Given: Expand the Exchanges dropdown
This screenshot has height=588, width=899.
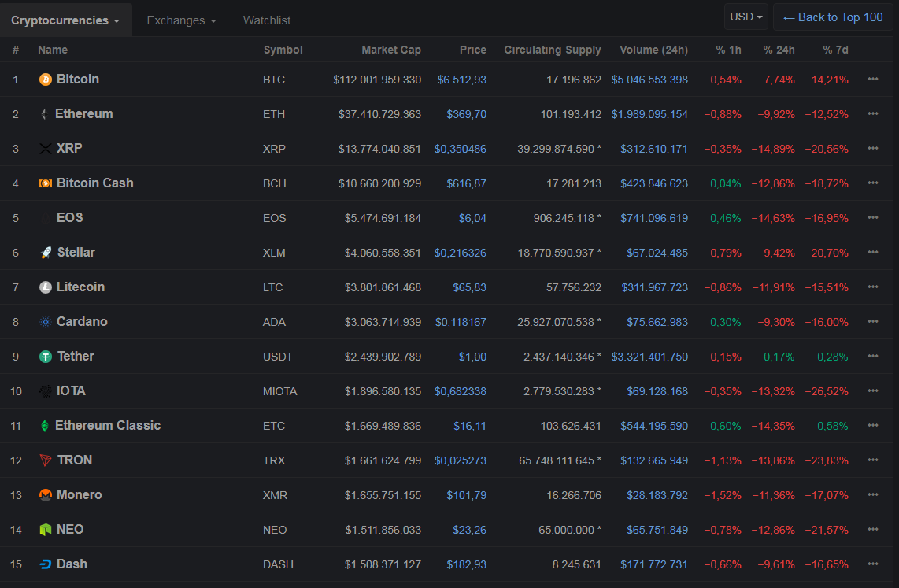Looking at the screenshot, I should [182, 20].
